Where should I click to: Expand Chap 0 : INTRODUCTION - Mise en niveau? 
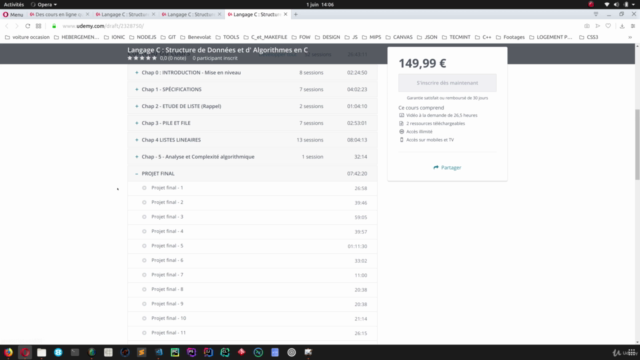tap(252, 72)
